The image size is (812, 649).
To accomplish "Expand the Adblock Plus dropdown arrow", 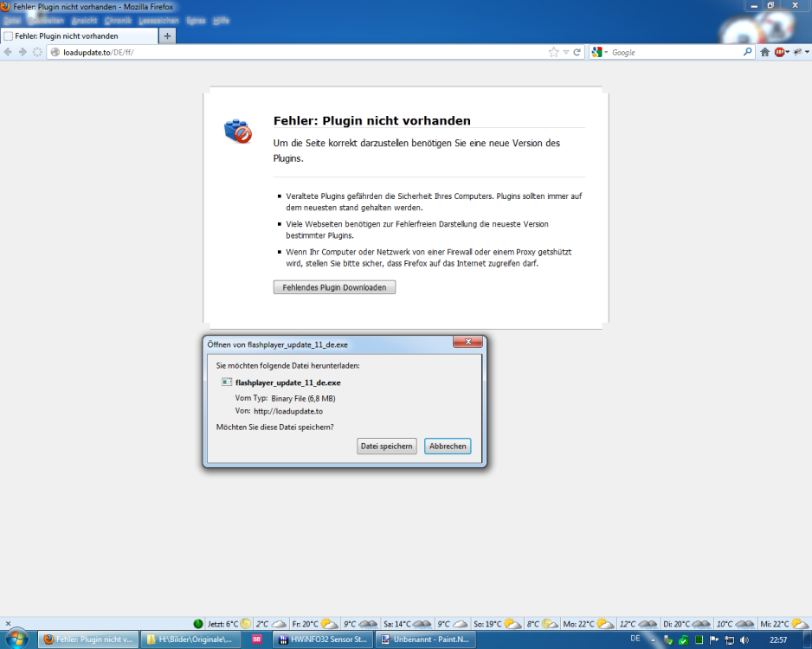I will (788, 52).
